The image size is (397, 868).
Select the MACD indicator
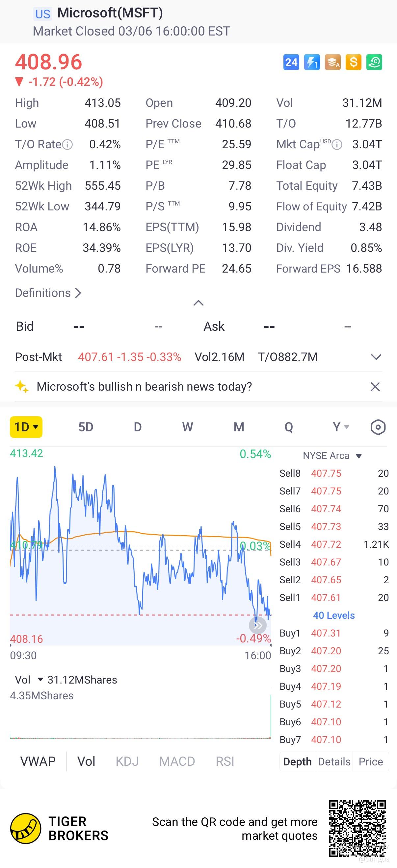click(177, 761)
